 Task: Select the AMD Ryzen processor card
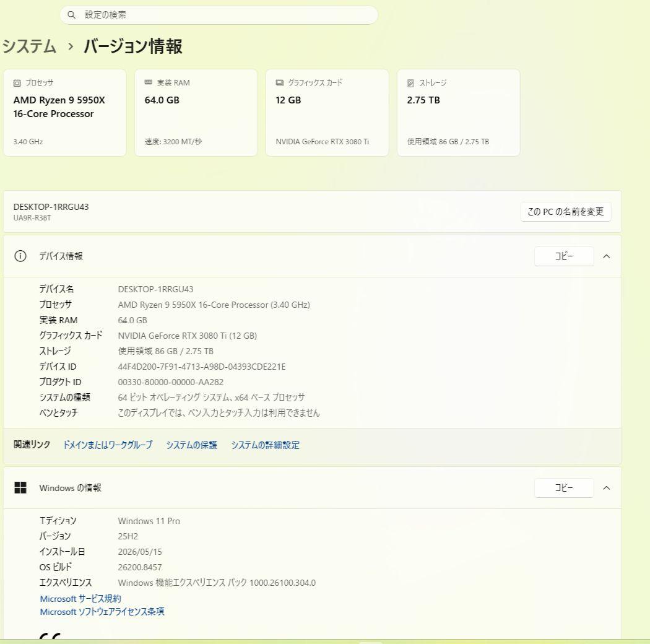coord(64,113)
